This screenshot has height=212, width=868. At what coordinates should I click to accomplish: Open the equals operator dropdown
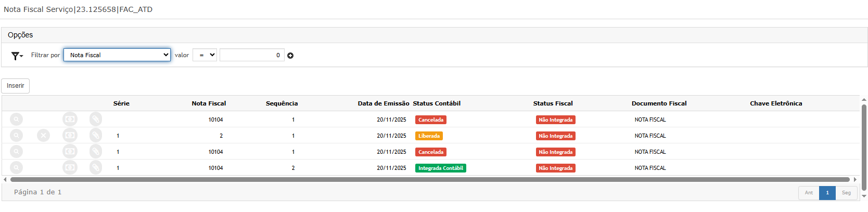[205, 55]
